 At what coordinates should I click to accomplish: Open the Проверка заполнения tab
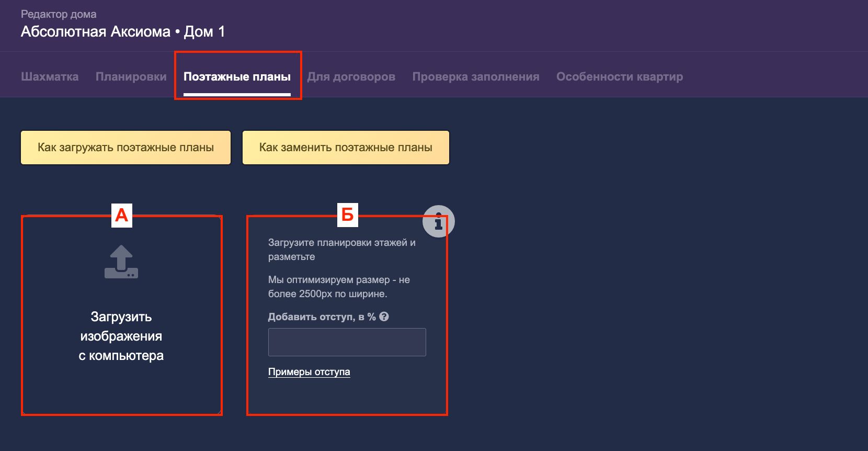click(476, 76)
